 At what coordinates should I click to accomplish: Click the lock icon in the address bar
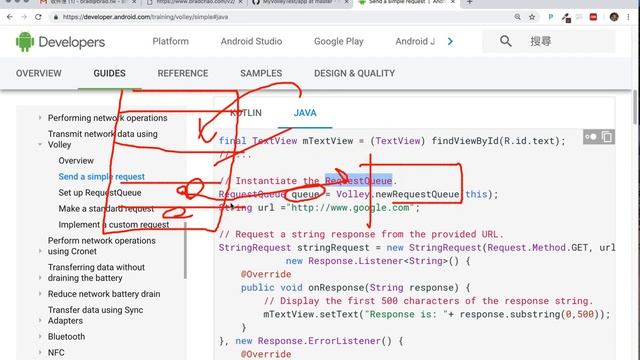[56, 17]
